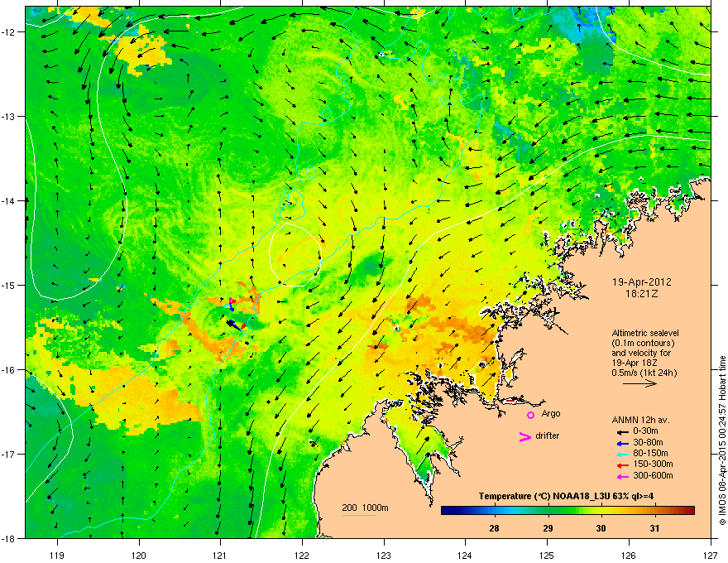The image size is (728, 563).
Task: Click the 'and velocity for' legend text
Action: coord(641,353)
